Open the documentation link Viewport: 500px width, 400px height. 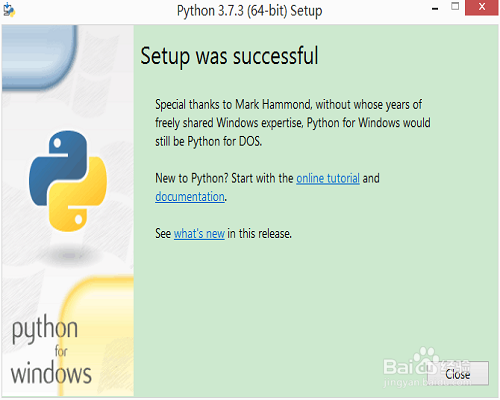point(190,197)
